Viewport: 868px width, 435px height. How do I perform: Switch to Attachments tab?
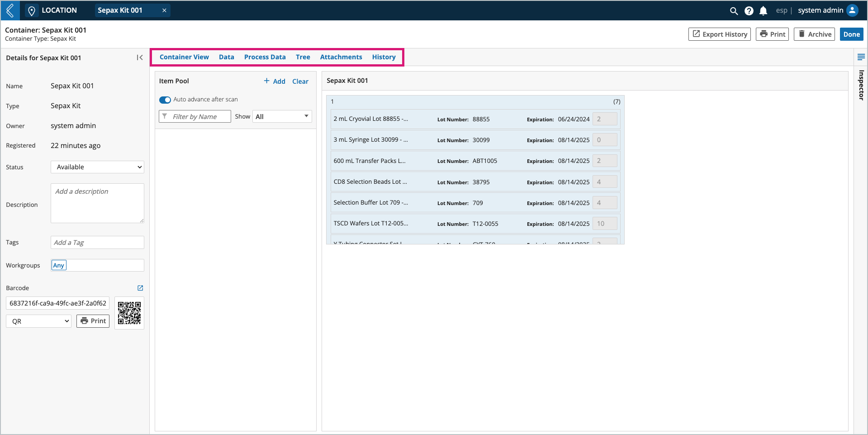[341, 57]
